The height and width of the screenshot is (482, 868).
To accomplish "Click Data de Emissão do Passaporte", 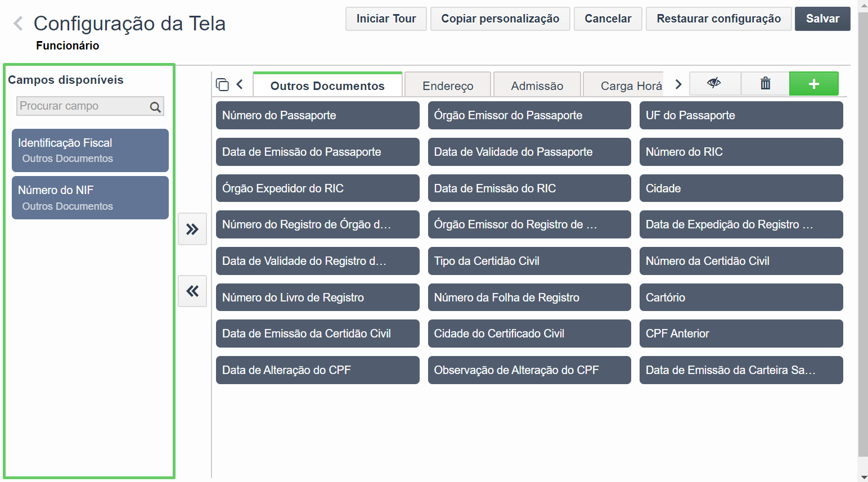I will tap(317, 152).
